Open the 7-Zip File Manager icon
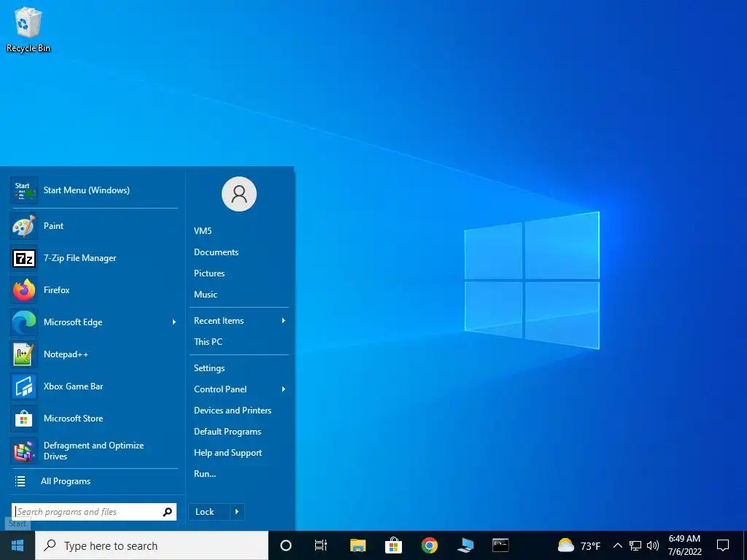This screenshot has height=560, width=747. 24,258
